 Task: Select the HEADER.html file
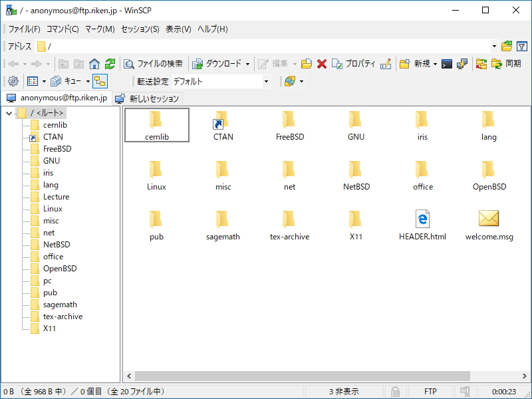click(422, 225)
